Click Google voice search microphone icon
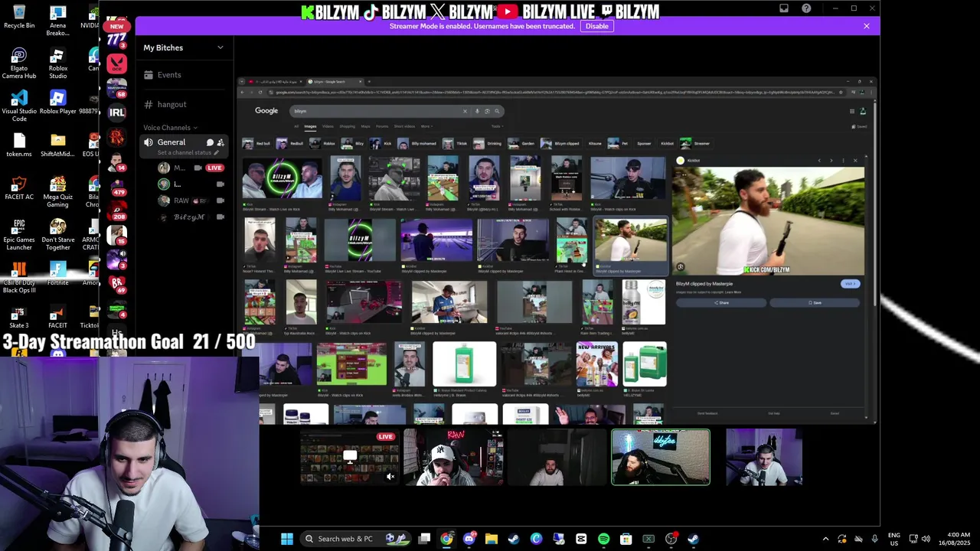980x551 pixels. 477,111
